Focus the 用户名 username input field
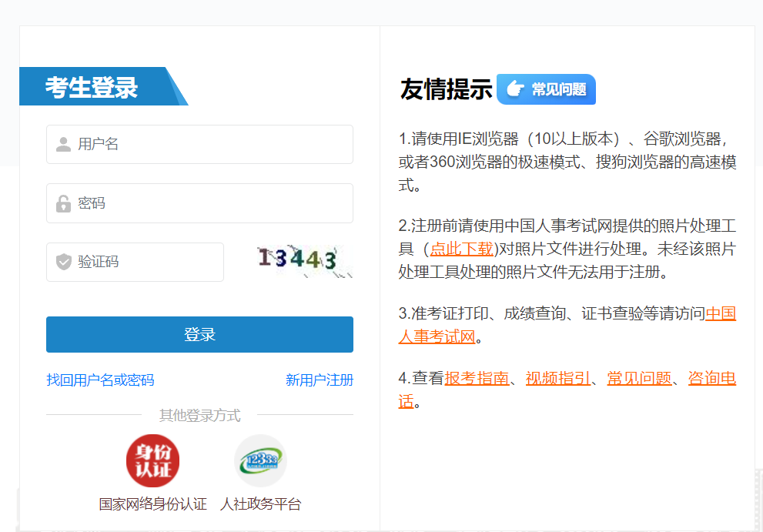 (208, 145)
